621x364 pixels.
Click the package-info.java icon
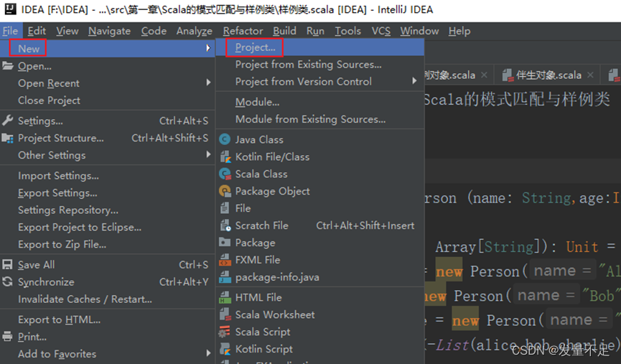point(225,277)
